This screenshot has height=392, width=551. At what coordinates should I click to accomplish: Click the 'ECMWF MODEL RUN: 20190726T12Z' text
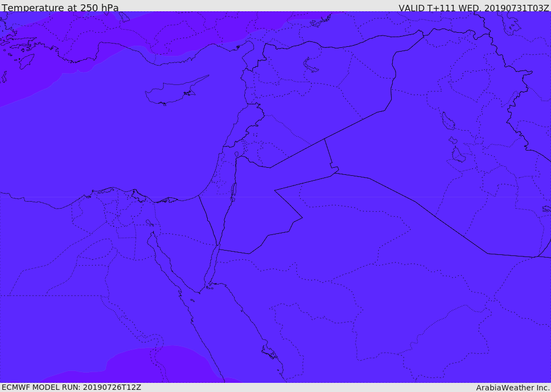coord(72,387)
